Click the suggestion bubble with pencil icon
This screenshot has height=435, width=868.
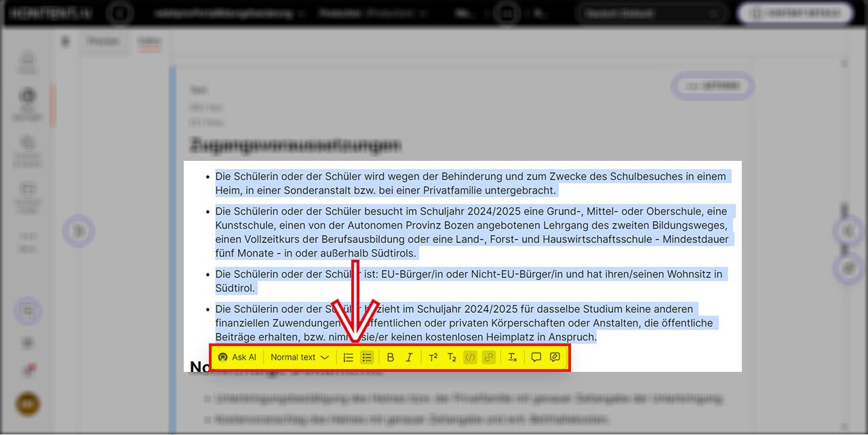[555, 357]
